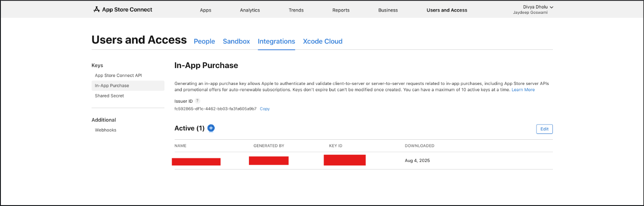Select App Store Connect API in sidebar

coord(118,75)
